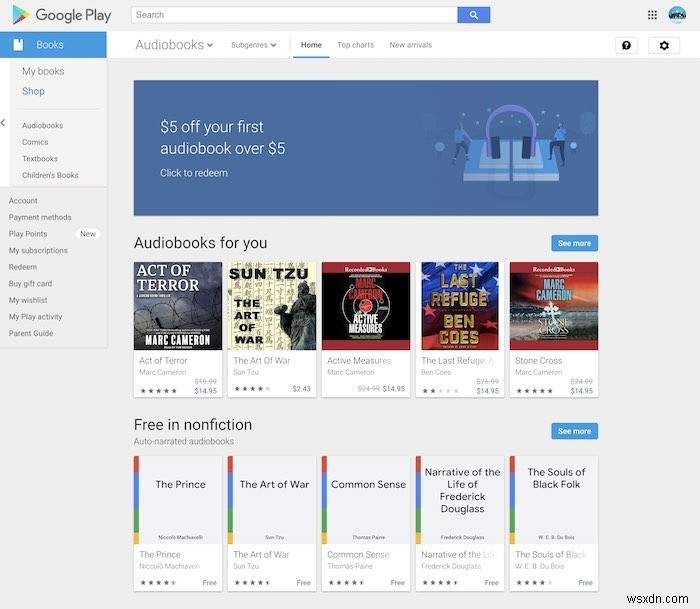
Task: Open free The Art of War cover
Action: pyautogui.click(x=272, y=500)
